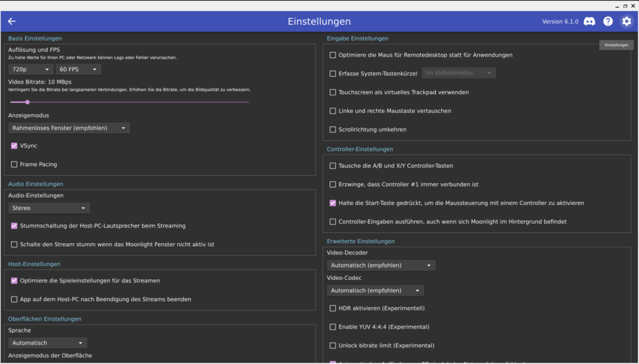Toggle Optimiere die Spieleinstellungen checkbox
This screenshot has height=364, width=639.
tap(14, 280)
